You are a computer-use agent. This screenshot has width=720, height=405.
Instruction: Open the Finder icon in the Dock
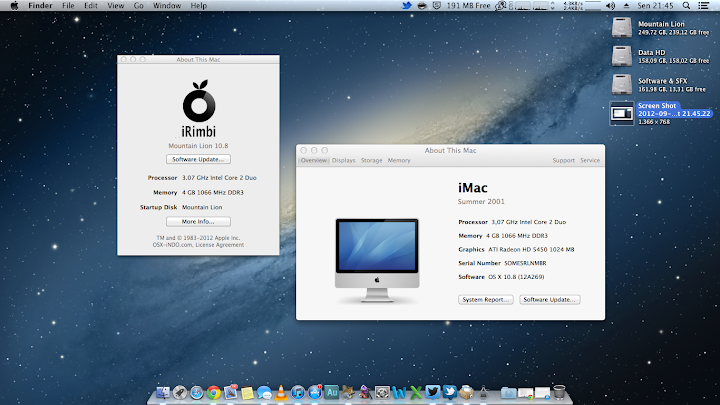163,393
